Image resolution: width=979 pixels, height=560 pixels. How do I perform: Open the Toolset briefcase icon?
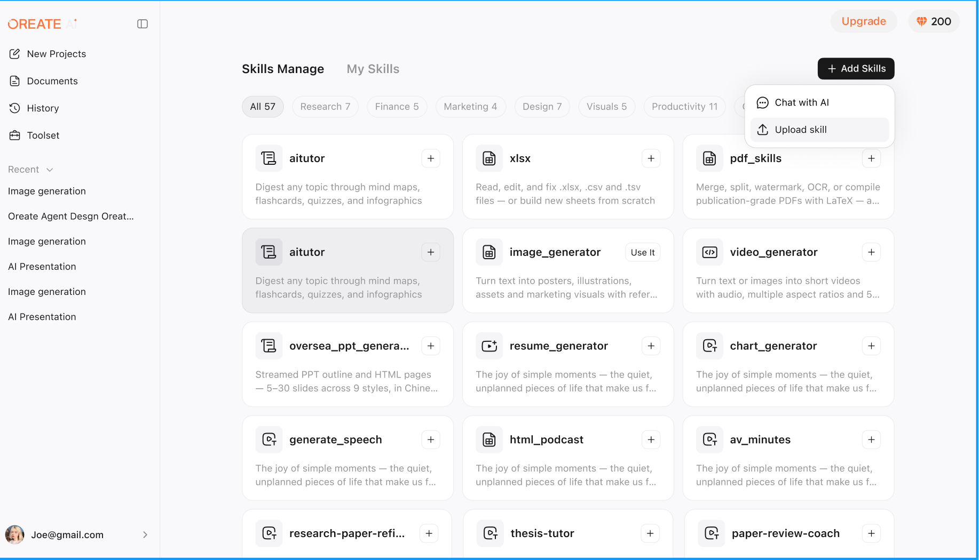[15, 135]
